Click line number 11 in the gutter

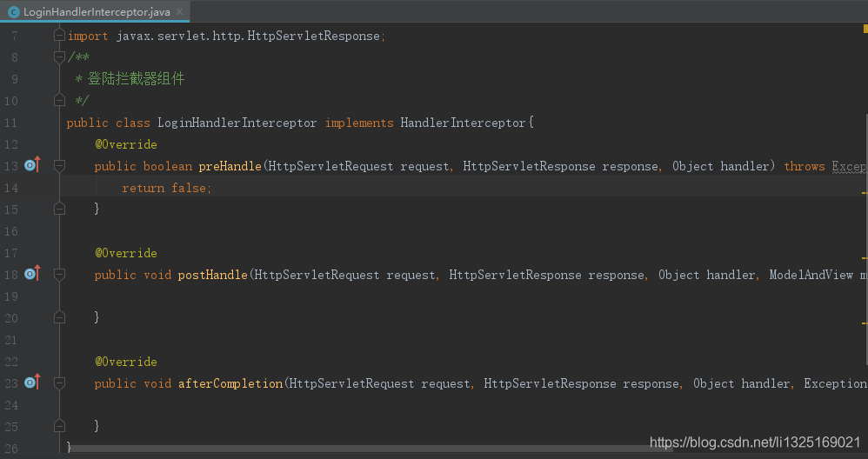(x=11, y=123)
